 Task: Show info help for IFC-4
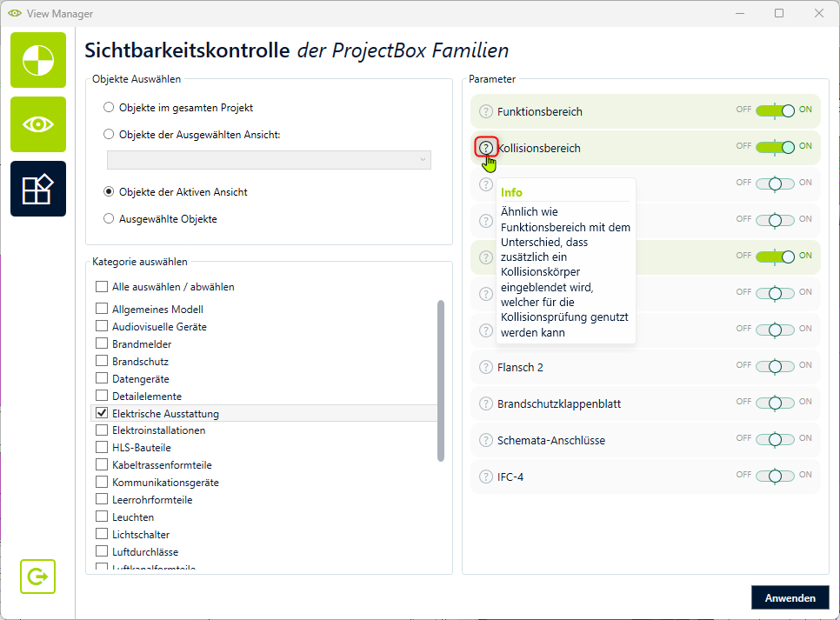[x=486, y=477]
